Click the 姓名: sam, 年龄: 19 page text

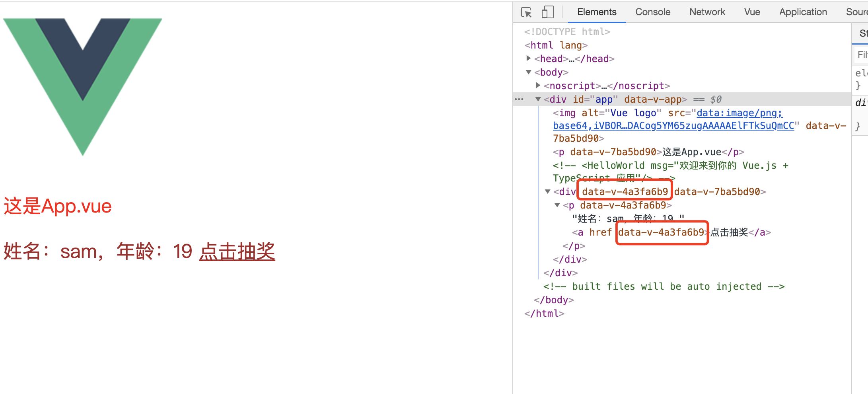click(x=98, y=252)
